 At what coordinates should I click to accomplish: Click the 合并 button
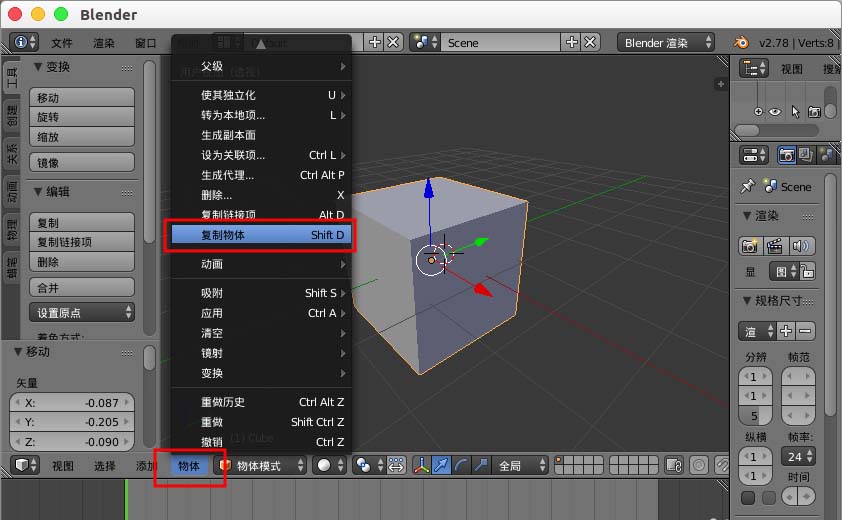[82, 287]
